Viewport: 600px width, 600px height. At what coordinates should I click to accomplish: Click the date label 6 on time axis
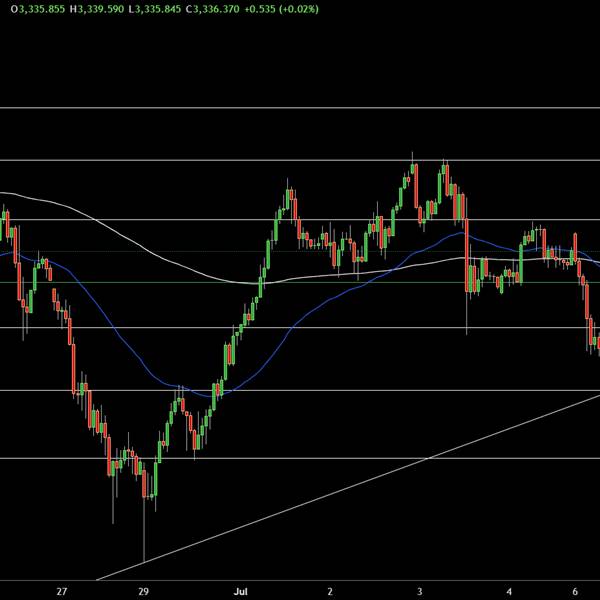click(575, 592)
